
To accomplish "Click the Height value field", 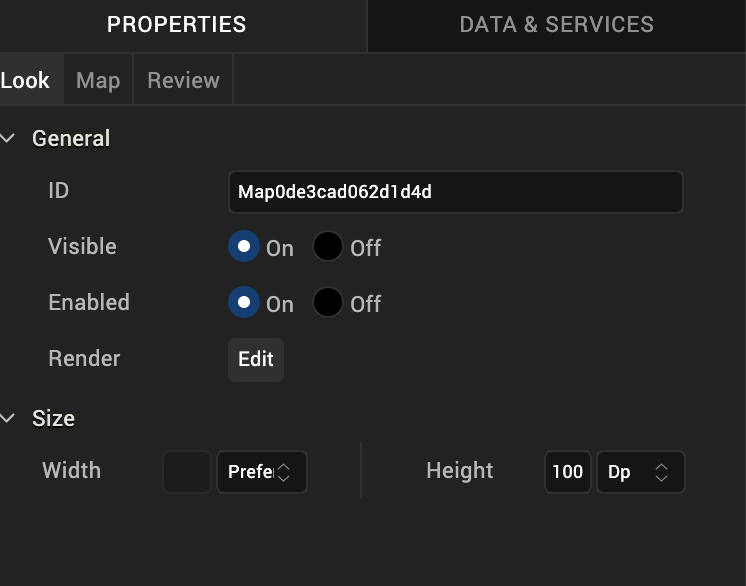I will (567, 472).
